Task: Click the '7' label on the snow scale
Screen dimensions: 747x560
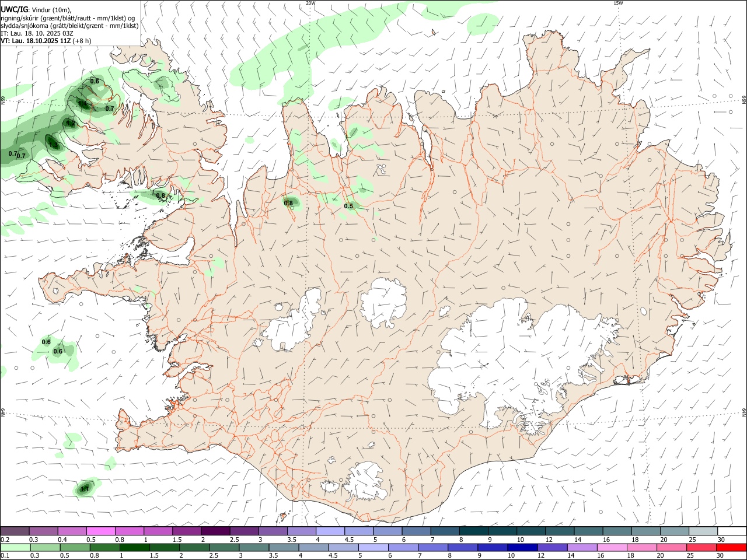Action: [x=432, y=540]
